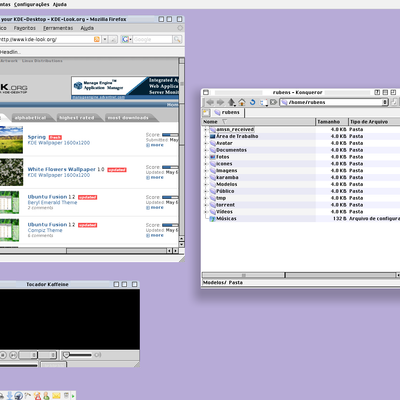Click the green arrow in panel
The height and width of the screenshot is (400, 400).
[73, 396]
